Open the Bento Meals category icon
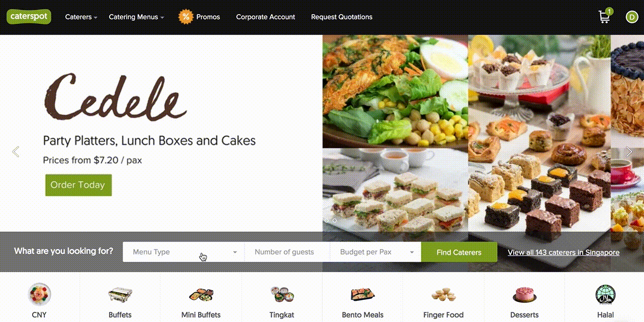 tap(363, 295)
